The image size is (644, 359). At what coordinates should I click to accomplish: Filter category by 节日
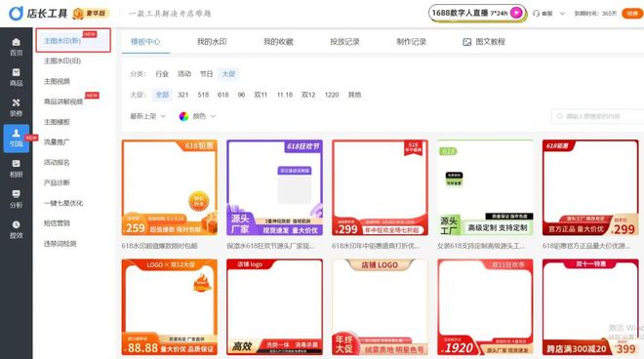(x=207, y=74)
